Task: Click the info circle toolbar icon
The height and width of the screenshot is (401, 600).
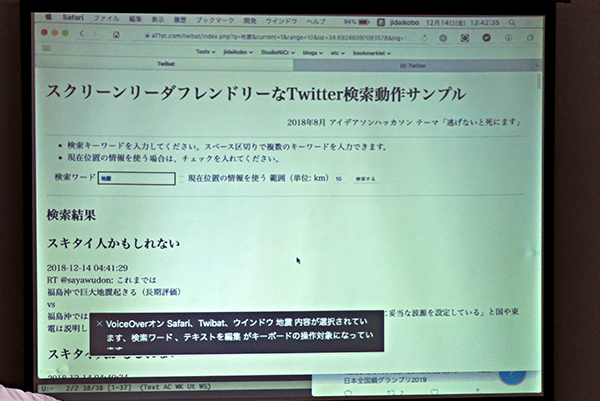Action: click(x=509, y=37)
